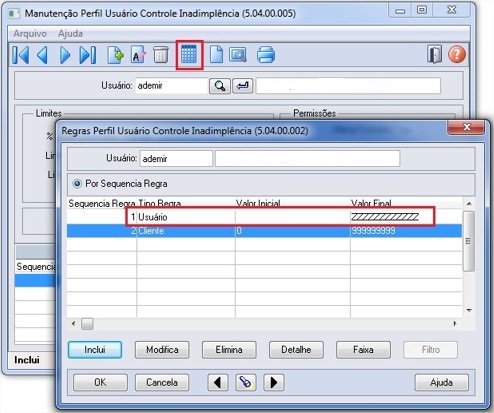
Task: Click the return arrow button beside Usuário
Action: 242,86
